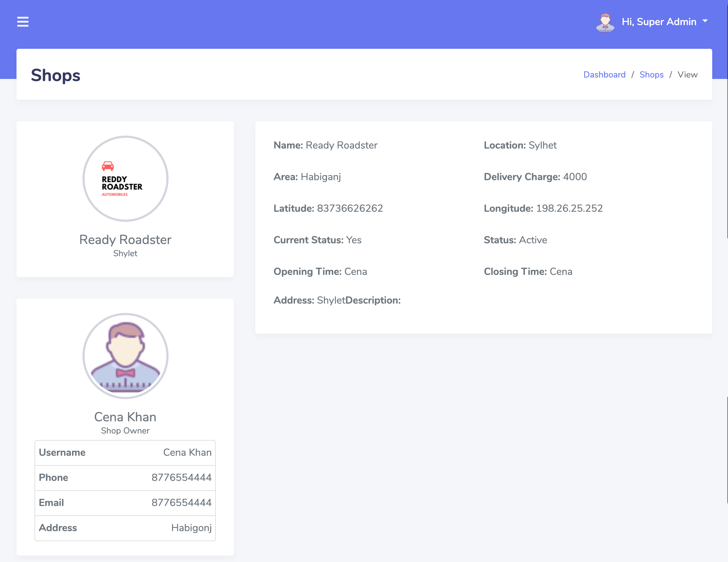This screenshot has height=562, width=728.
Task: Select the Address row value Habigonj
Action: (191, 528)
